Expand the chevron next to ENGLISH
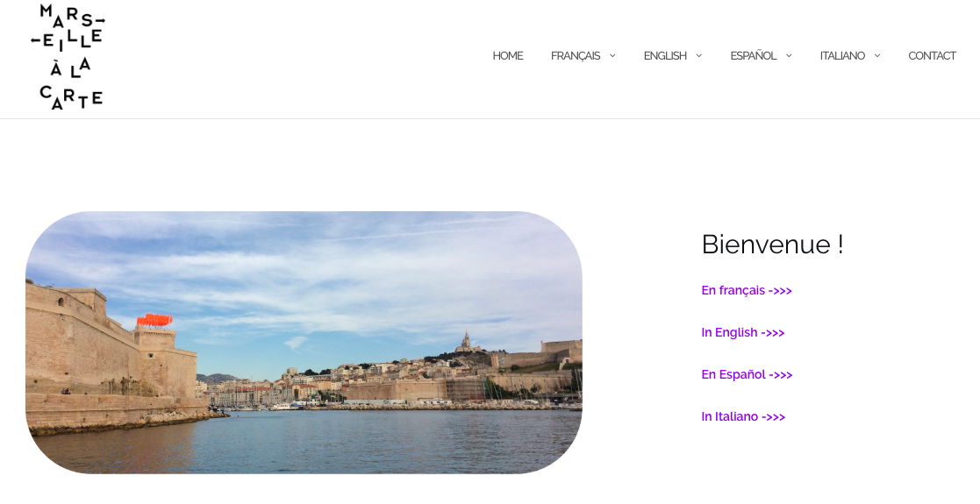980x504 pixels. [x=698, y=55]
